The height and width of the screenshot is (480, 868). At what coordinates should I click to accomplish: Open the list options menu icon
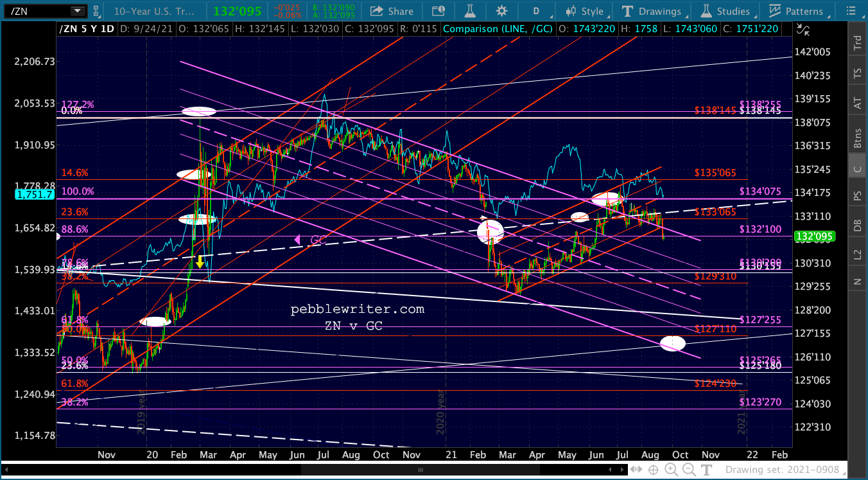[850, 11]
